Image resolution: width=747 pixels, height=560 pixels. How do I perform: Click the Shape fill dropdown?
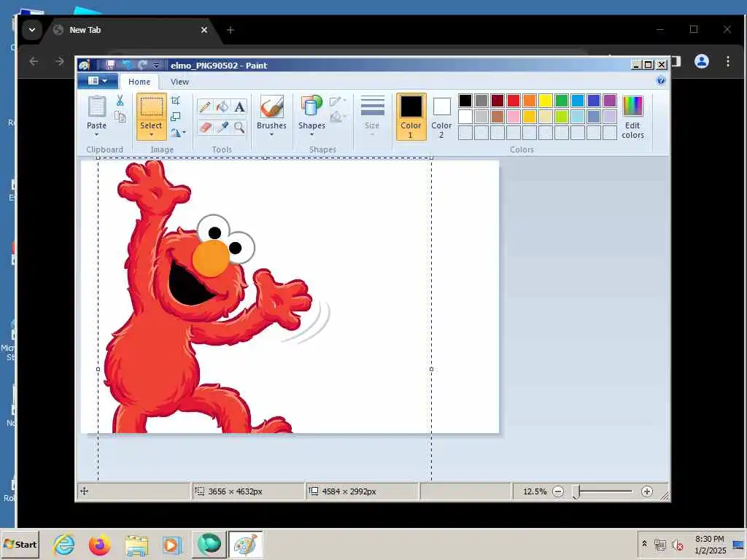click(337, 117)
